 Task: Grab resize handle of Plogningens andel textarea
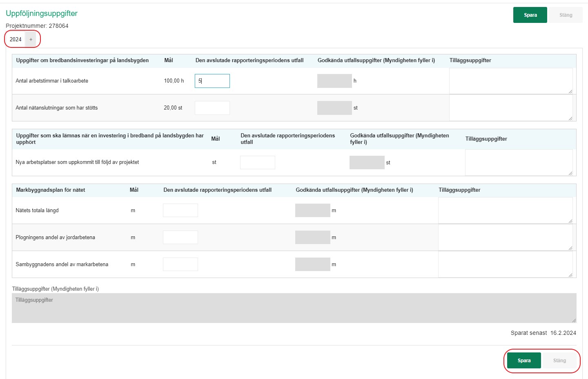(570, 248)
